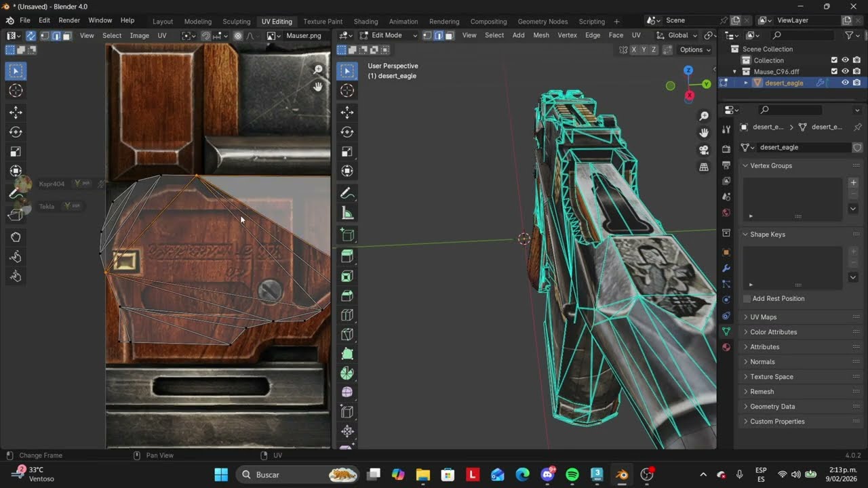Open the Render properties tab
The height and width of the screenshot is (488, 868).
(x=726, y=149)
